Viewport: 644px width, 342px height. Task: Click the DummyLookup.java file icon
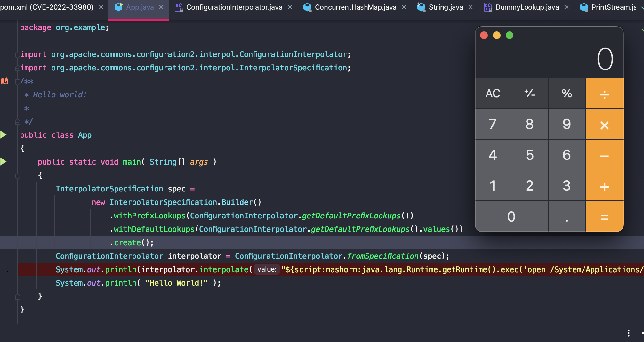click(x=487, y=7)
